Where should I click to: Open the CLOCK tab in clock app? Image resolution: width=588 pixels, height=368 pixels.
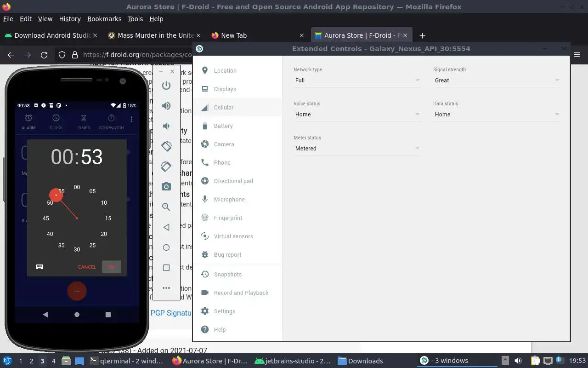56,122
